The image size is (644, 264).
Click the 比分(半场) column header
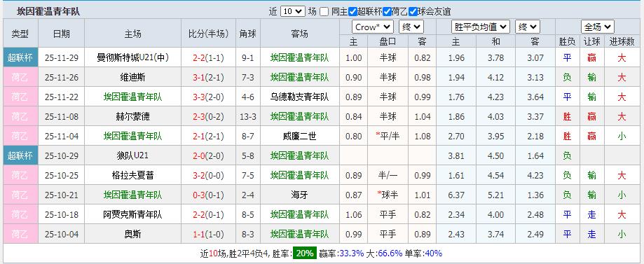click(x=208, y=34)
